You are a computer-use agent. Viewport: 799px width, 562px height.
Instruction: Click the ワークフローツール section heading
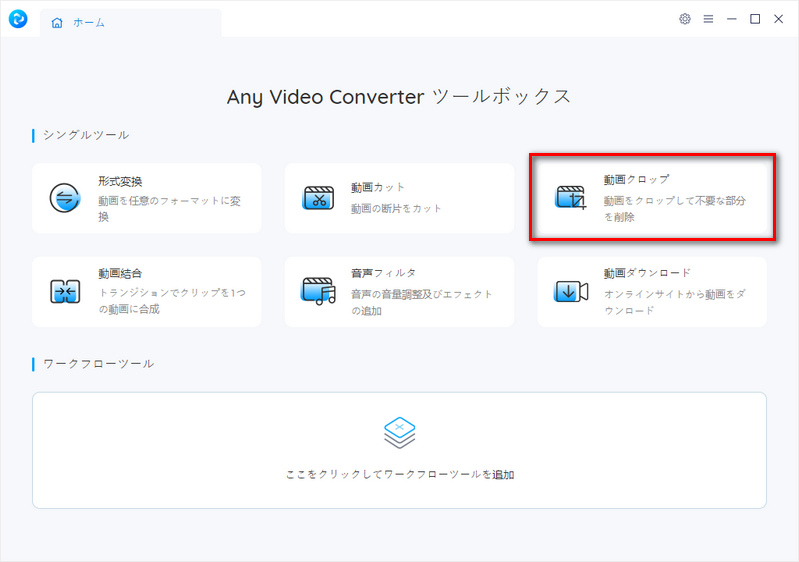click(x=98, y=364)
